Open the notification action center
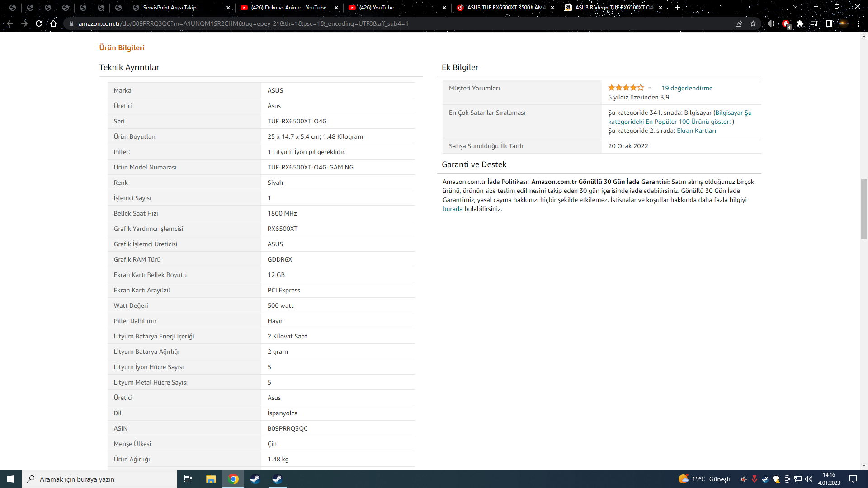 (x=853, y=479)
